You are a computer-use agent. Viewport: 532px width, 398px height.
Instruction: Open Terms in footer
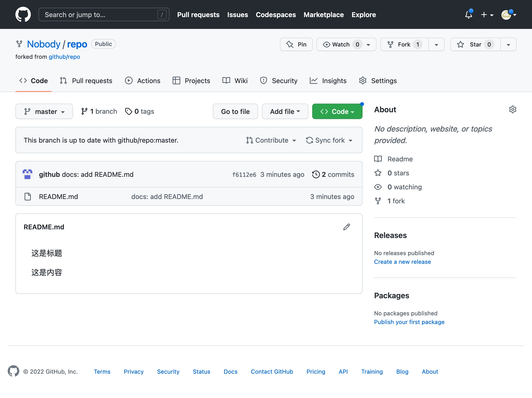102,372
